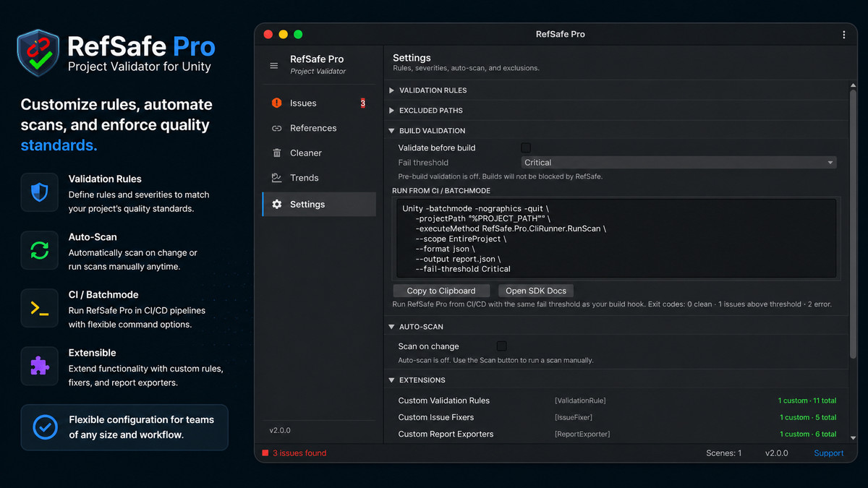Image resolution: width=868 pixels, height=488 pixels.
Task: Click the [IssueFixer] tag text
Action: pos(574,417)
